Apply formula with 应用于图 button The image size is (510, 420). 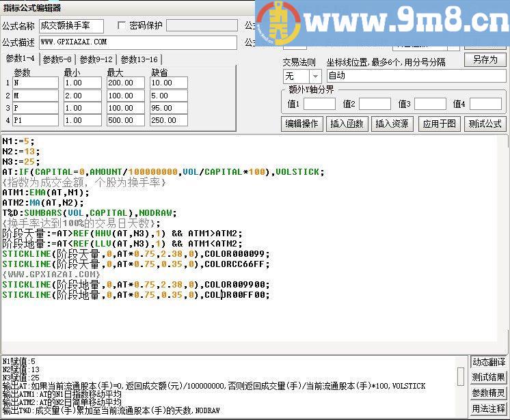(x=438, y=124)
